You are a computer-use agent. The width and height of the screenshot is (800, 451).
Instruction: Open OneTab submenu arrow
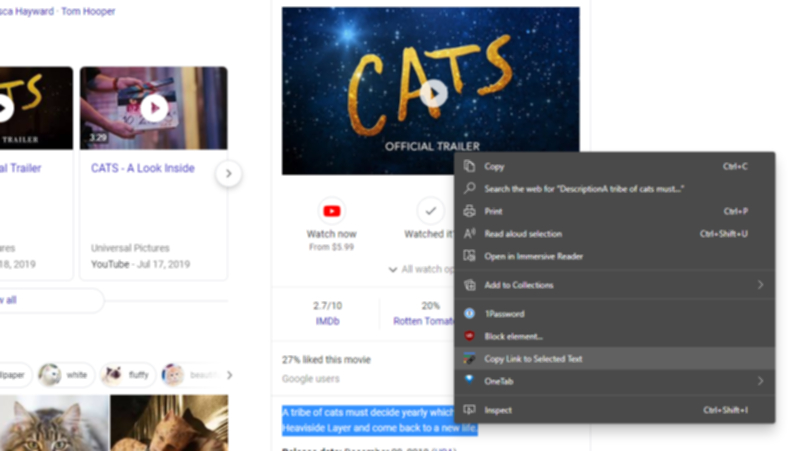point(760,381)
